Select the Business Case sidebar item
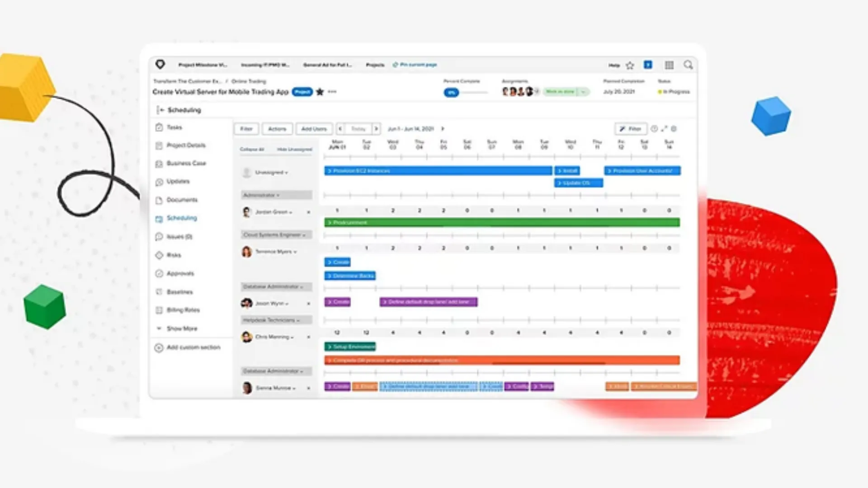Image resolution: width=868 pixels, height=488 pixels. pos(186,163)
